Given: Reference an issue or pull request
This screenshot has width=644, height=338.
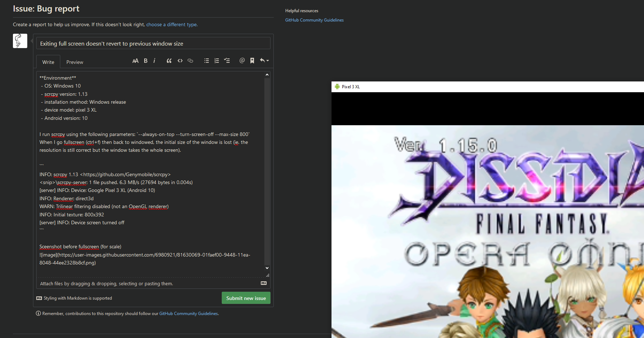Looking at the screenshot, I should pos(252,61).
